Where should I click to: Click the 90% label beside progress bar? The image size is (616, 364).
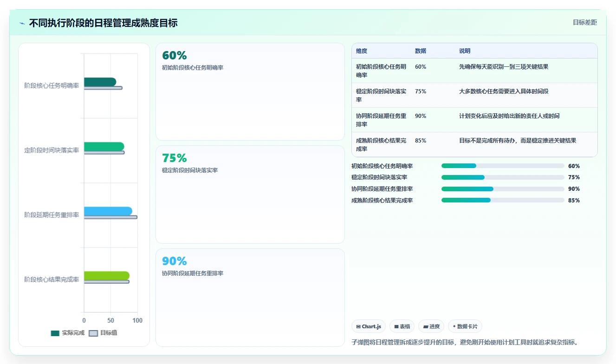pos(574,189)
